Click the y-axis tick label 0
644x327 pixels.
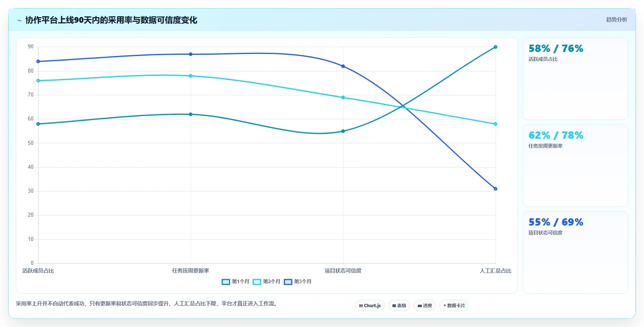[x=32, y=263]
